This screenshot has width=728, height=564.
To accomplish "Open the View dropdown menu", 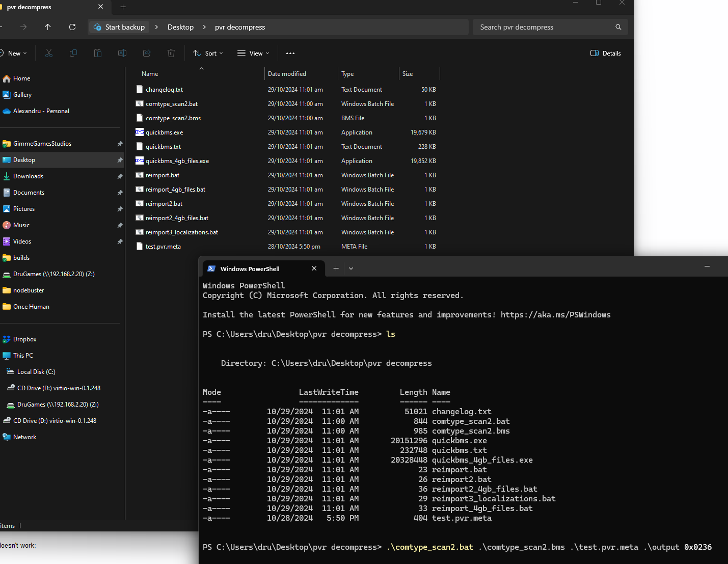I will 253,53.
